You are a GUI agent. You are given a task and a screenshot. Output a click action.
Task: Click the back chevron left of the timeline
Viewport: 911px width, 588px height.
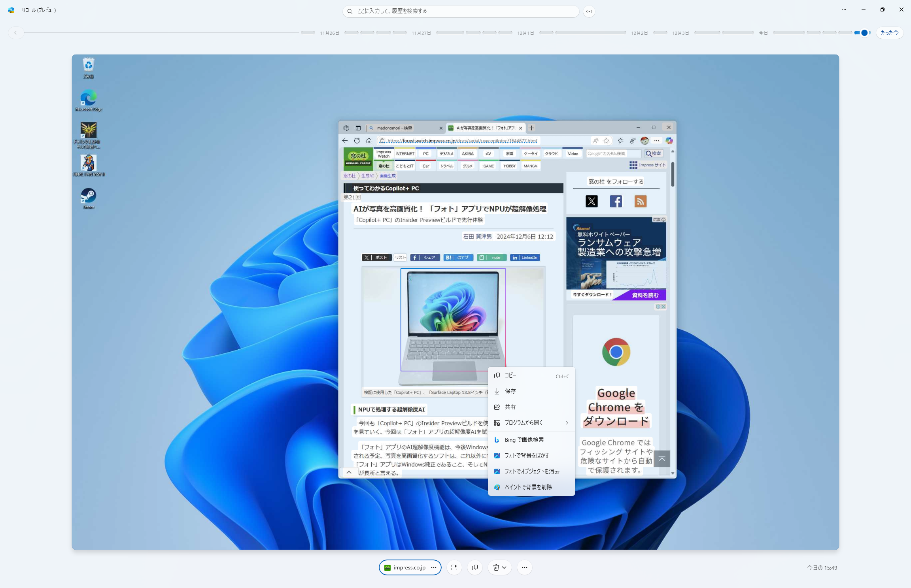click(16, 33)
